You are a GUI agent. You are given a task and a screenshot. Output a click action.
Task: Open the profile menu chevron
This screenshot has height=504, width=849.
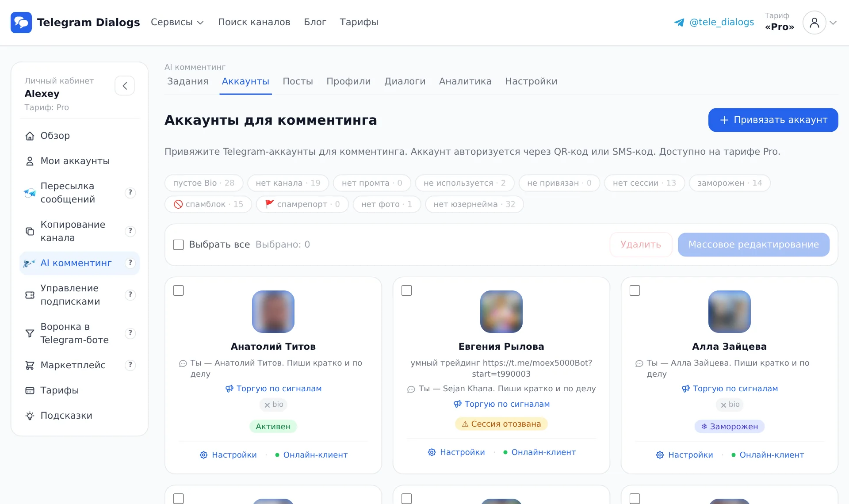pyautogui.click(x=833, y=23)
